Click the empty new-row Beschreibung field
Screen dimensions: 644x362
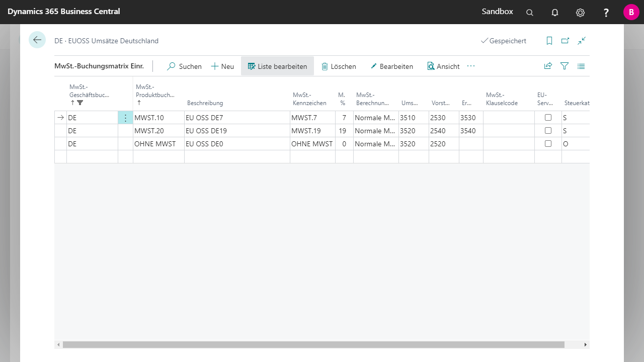(237, 157)
